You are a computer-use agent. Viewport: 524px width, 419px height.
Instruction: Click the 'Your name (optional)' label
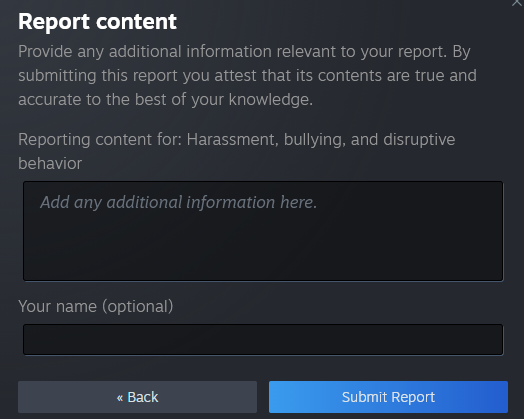coord(96,306)
